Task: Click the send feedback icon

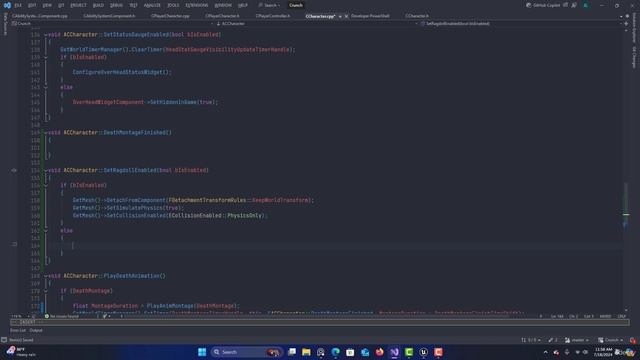Action: pos(574,5)
